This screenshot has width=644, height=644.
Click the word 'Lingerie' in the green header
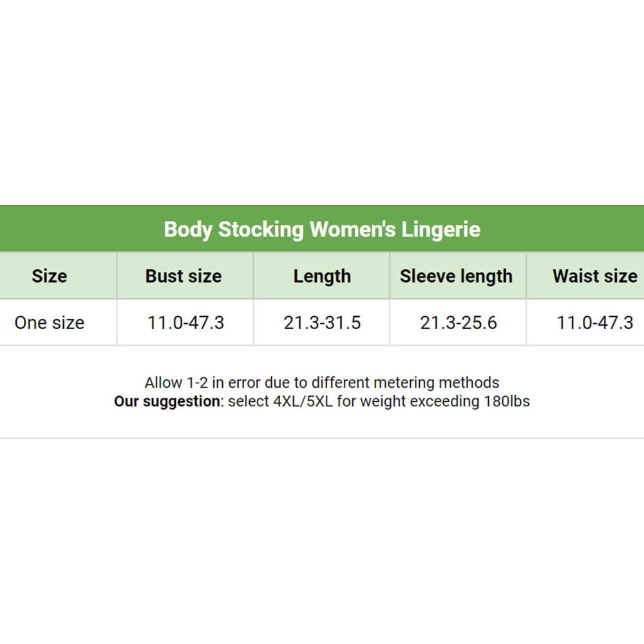441,229
